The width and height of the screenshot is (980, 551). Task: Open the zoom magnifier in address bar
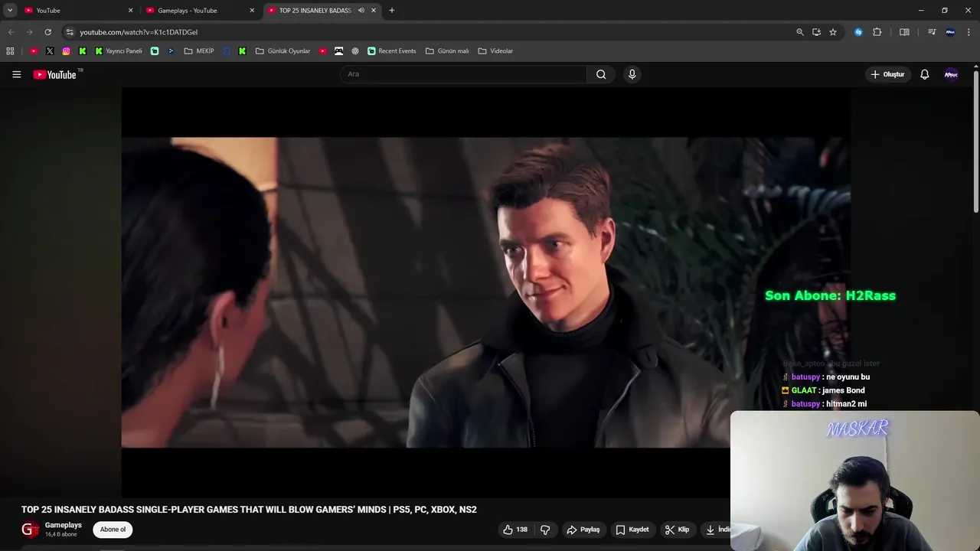coord(800,32)
